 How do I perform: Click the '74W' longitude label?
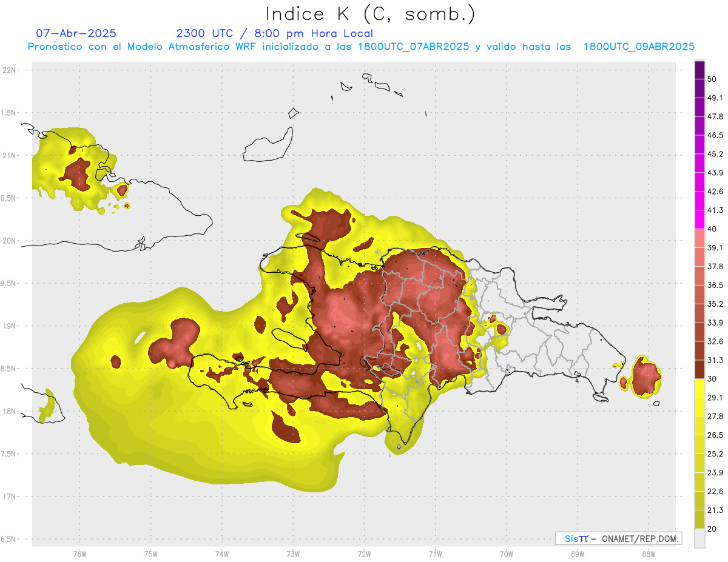coord(221,554)
